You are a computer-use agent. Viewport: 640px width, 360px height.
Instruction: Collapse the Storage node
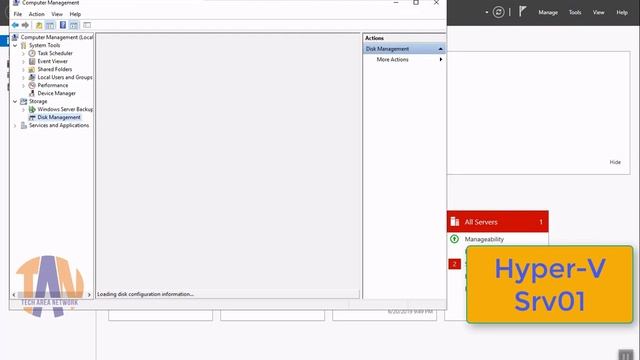pyautogui.click(x=15, y=101)
